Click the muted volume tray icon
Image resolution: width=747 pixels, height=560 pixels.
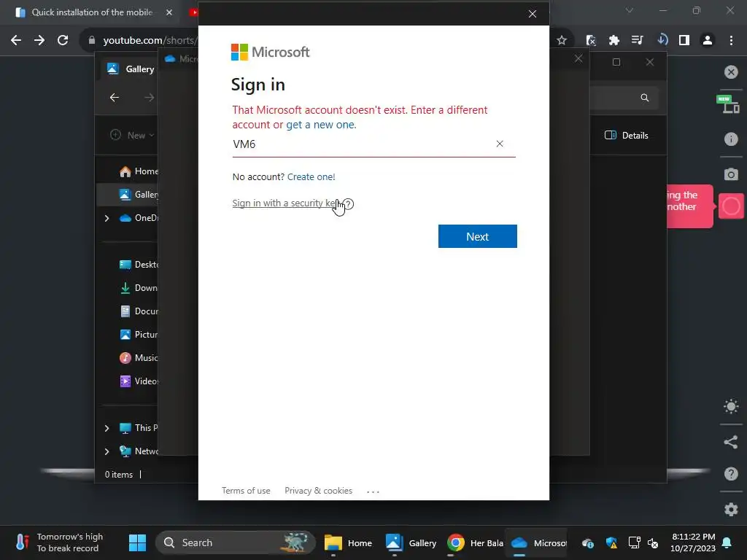point(653,542)
